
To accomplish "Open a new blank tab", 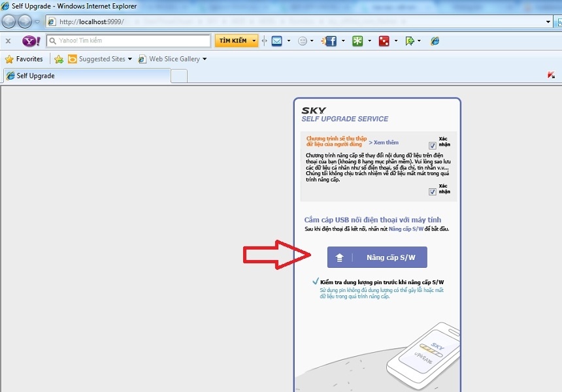I will coord(179,76).
